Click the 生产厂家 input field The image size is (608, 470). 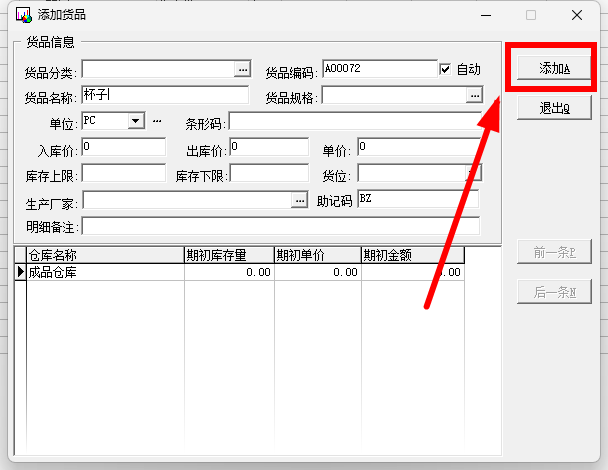point(187,200)
